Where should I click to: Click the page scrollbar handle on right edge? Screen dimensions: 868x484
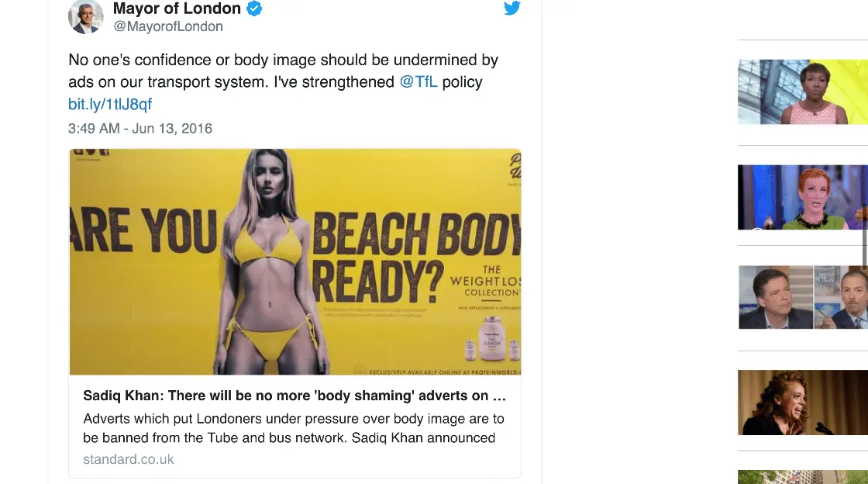(865, 235)
